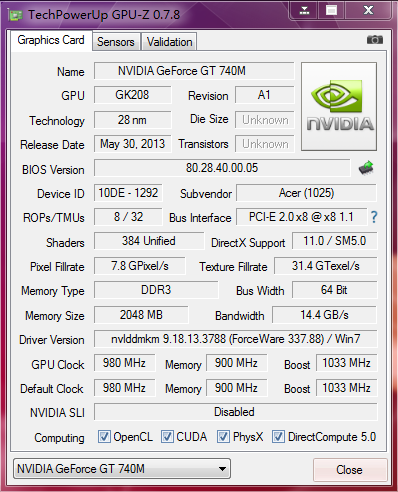This screenshot has width=398, height=492.
Task: Click the NVIDIA logo image
Action: coord(339,106)
